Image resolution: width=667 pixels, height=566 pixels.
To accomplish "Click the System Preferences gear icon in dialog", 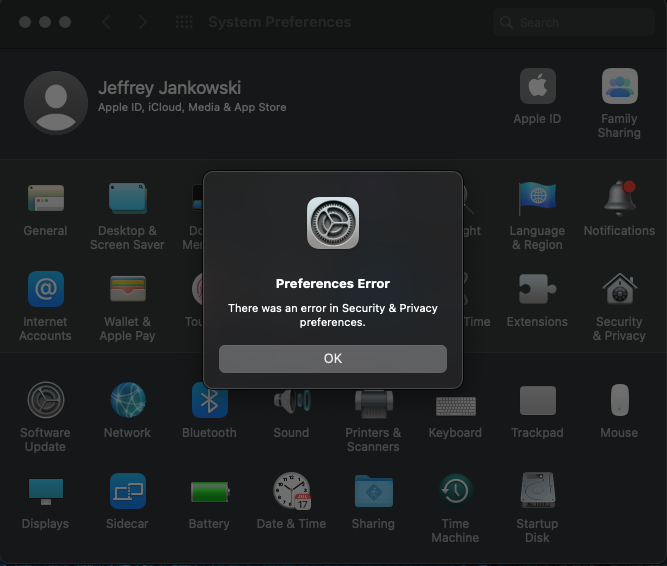I will tap(333, 223).
